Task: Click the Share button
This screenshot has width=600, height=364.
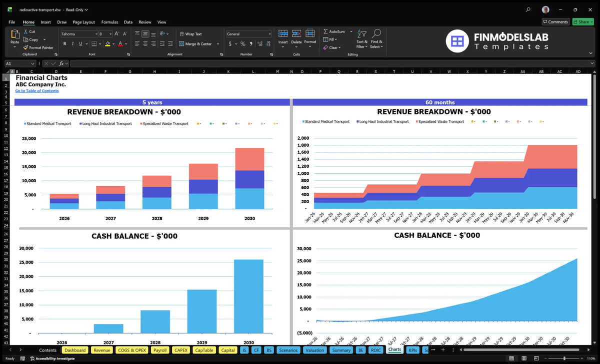Action: coord(582,22)
